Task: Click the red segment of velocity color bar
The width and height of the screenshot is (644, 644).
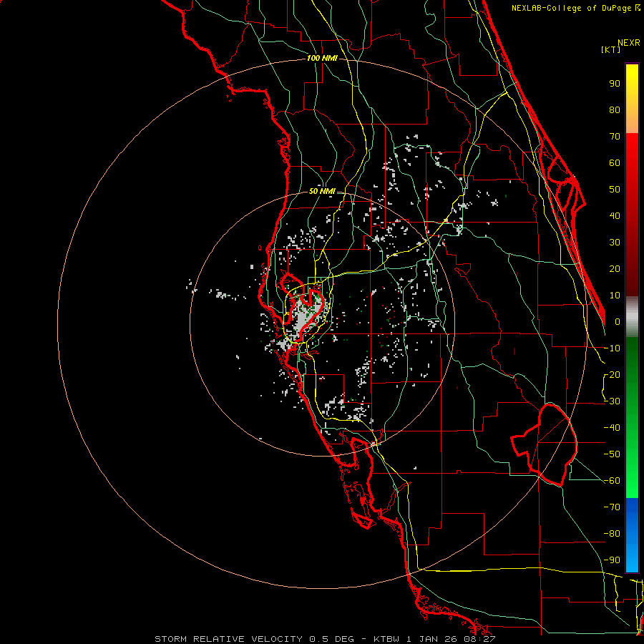Action: (x=632, y=215)
